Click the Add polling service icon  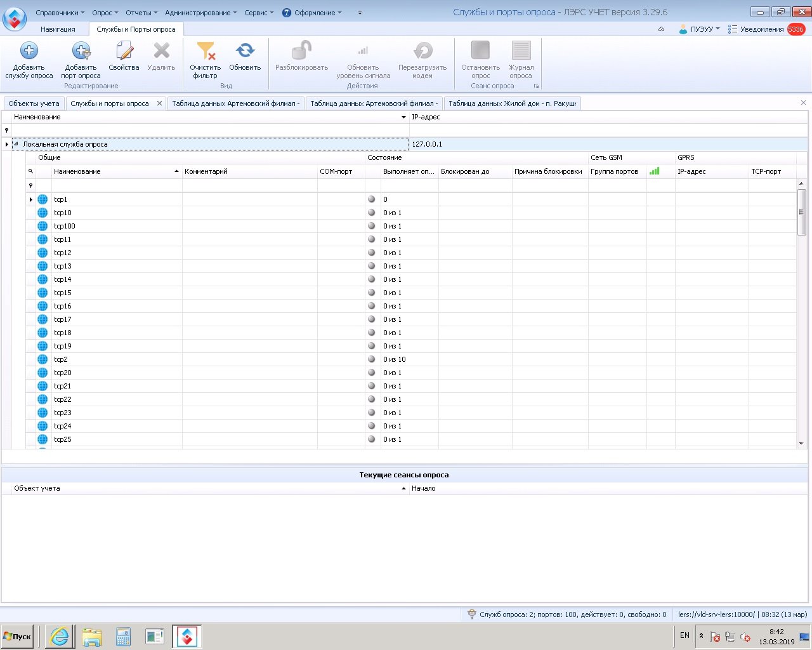point(29,51)
